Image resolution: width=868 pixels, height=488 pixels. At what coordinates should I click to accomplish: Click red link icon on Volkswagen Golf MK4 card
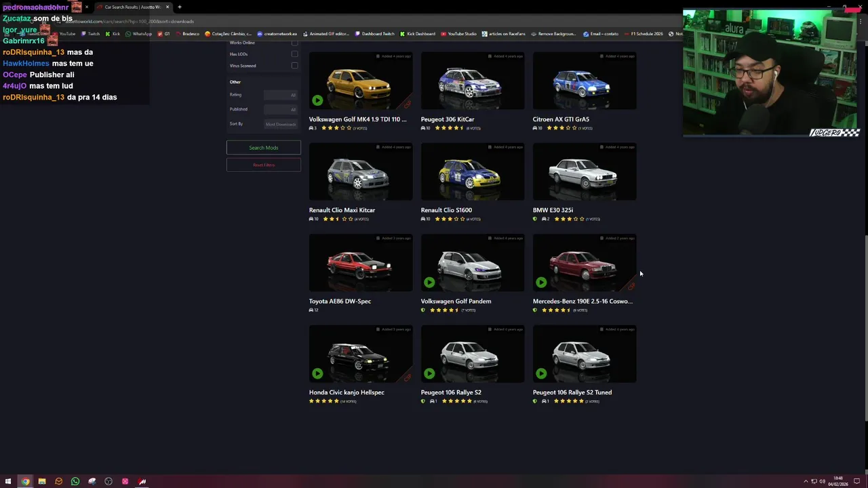coord(407,104)
